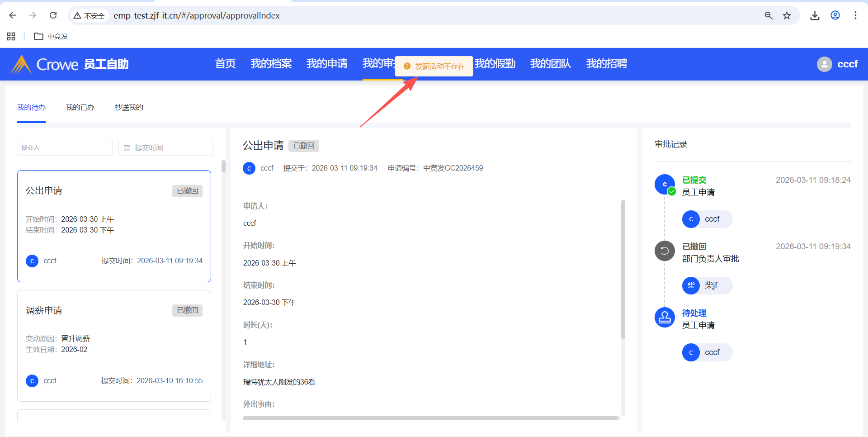
Task: Switch to the 我的已办 tab
Action: coord(80,108)
